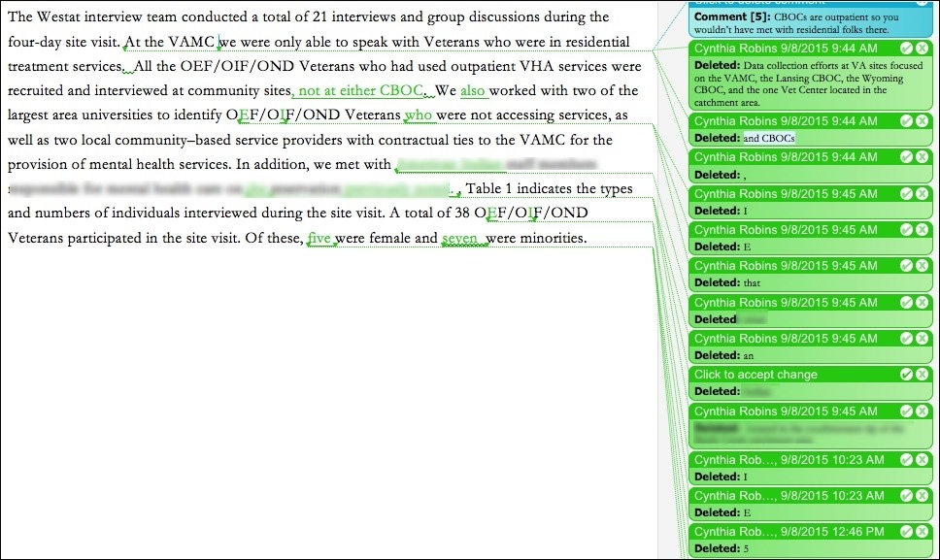Accept the deleted comma change
Screen dimensions: 940x560
coord(905,157)
